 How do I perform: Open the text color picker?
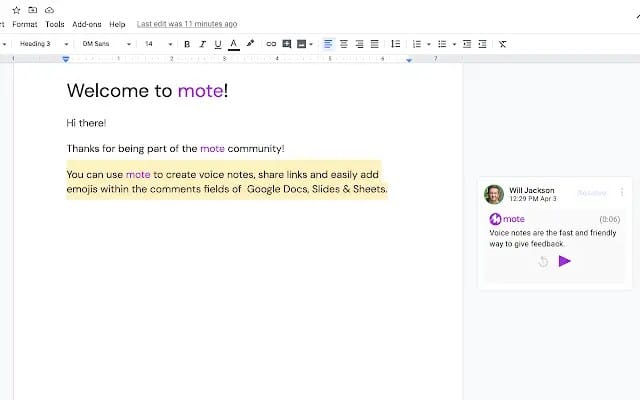[x=233, y=44]
